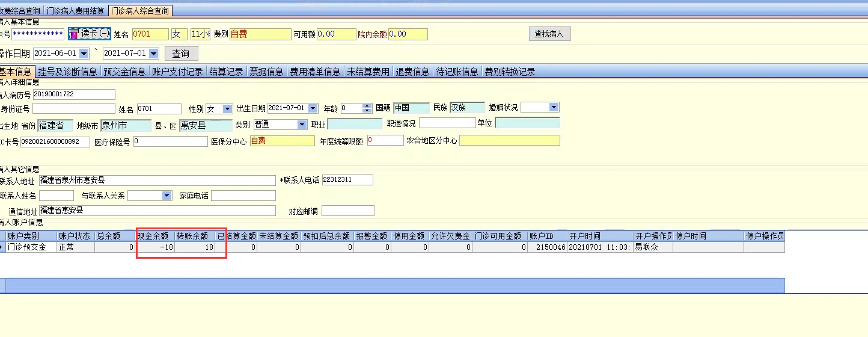
Task: Click the masked 卡号 card number field
Action: [37, 34]
